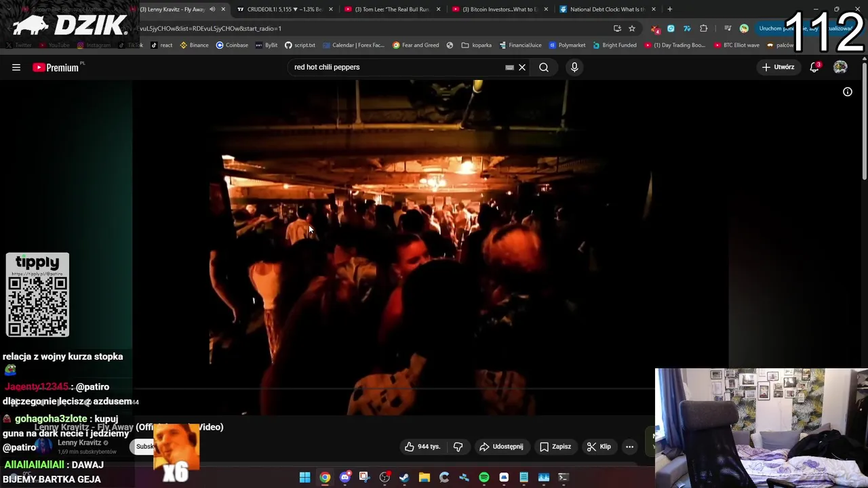Screen dimensions: 868x488
Task: Open Spotify from the taskbar
Action: 484,477
